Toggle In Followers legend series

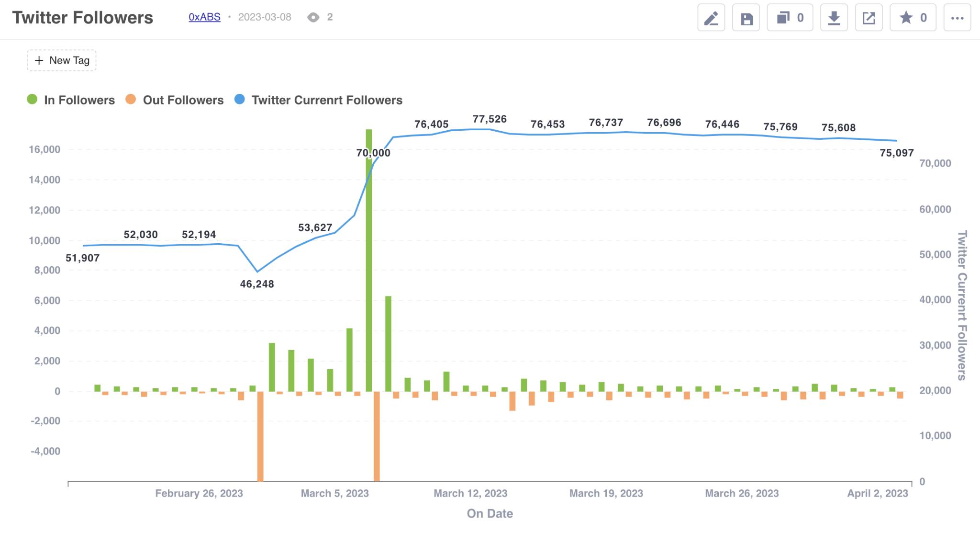[71, 100]
